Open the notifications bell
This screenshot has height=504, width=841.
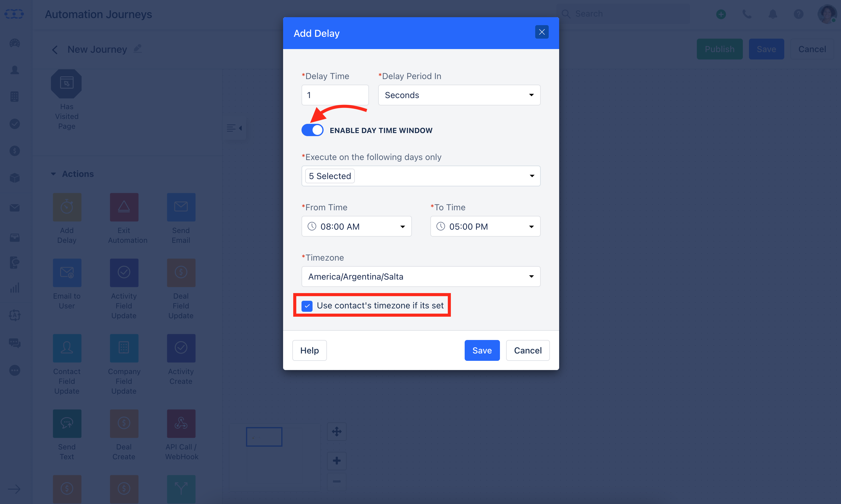773,14
